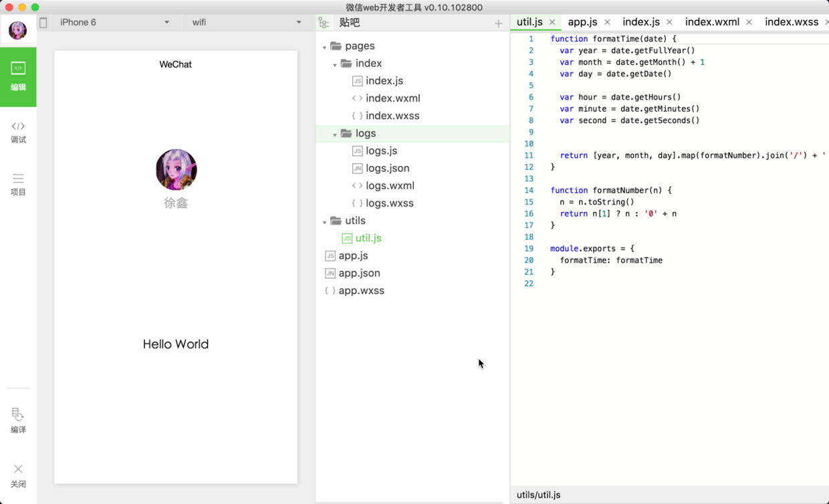The width and height of the screenshot is (829, 504).
Task: Click the code icon beside logs.wxml
Action: point(357,186)
